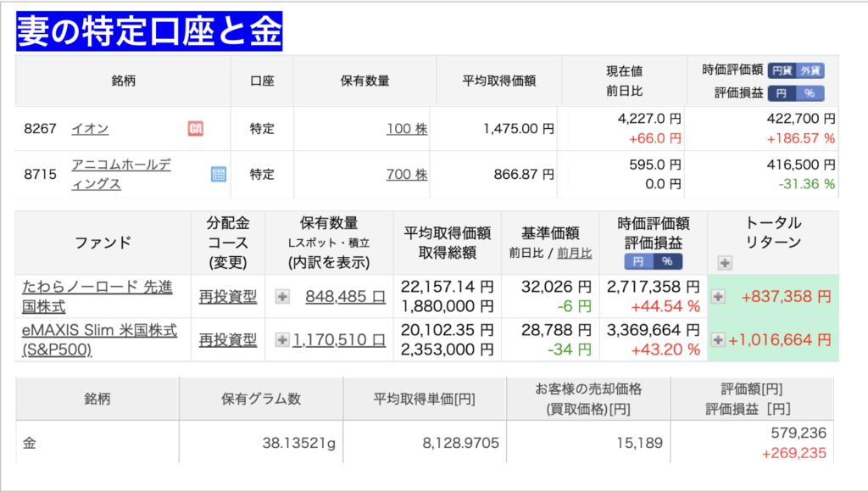Click fund average cost 22,157.14 円

tap(448, 287)
